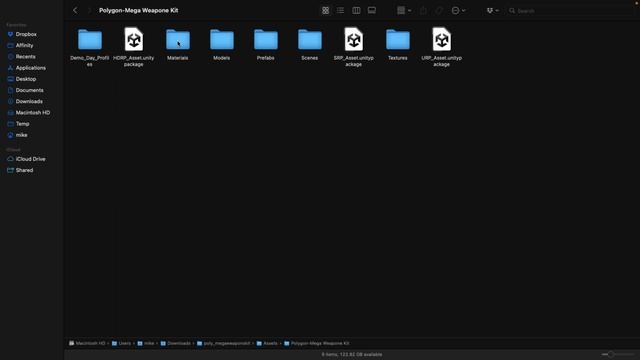This screenshot has height=360, width=640.
Task: Click the Polygon-Mega Weapone Kit window title
Action: click(x=139, y=11)
